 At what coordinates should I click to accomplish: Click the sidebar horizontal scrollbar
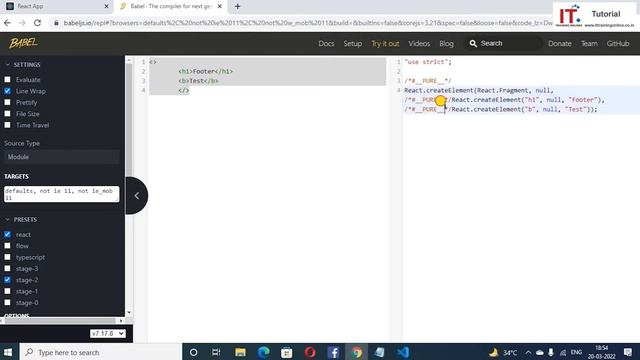[60, 321]
